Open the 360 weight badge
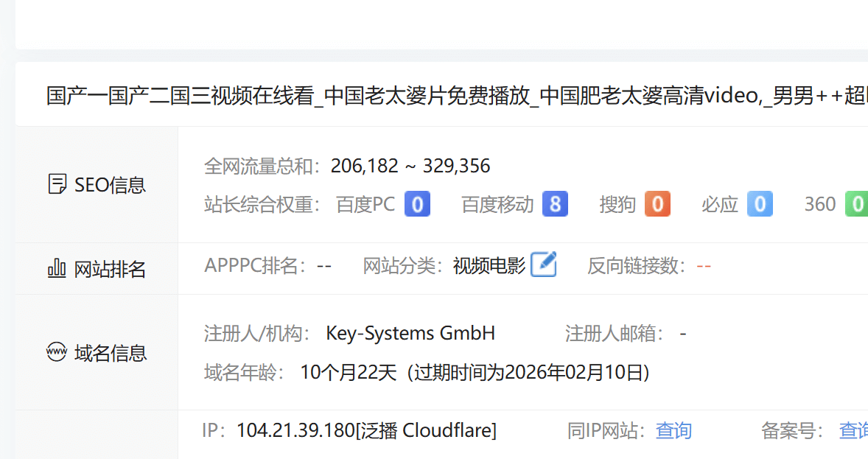This screenshot has height=459, width=868. pyautogui.click(x=857, y=204)
